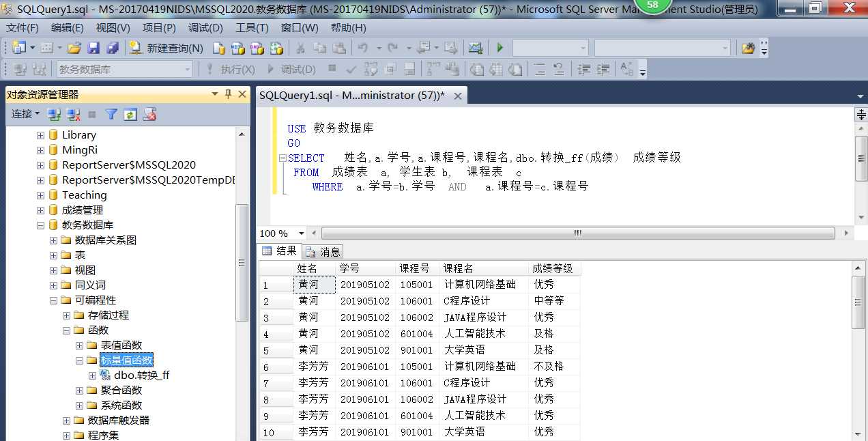
Task: Click the Connect icon in SQL editor toolbar
Action: [x=20, y=69]
